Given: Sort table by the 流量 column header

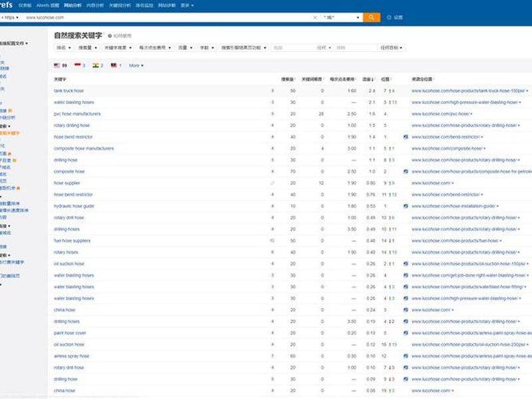Looking at the screenshot, I should click(x=368, y=79).
